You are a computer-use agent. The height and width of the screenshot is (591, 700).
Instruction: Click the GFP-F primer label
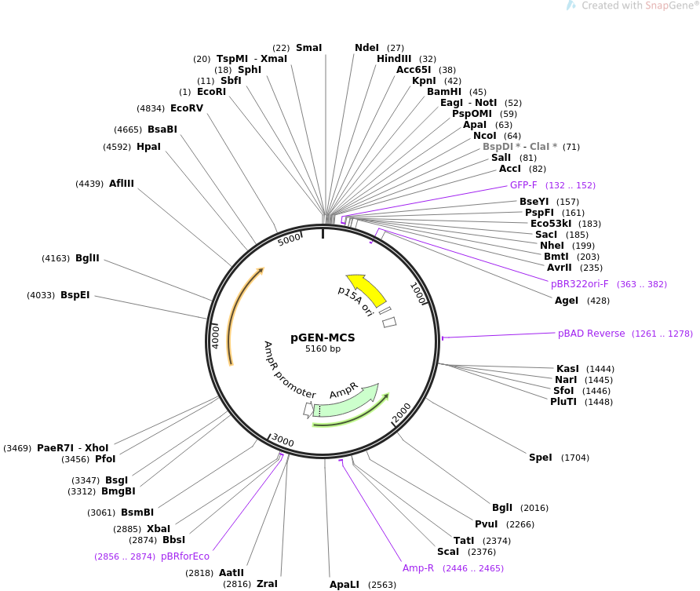point(523,185)
